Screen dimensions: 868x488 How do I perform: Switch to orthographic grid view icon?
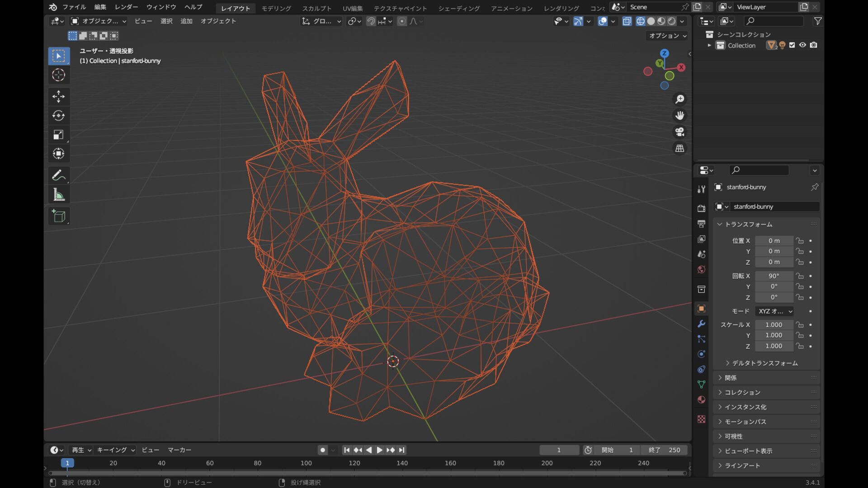(x=679, y=148)
